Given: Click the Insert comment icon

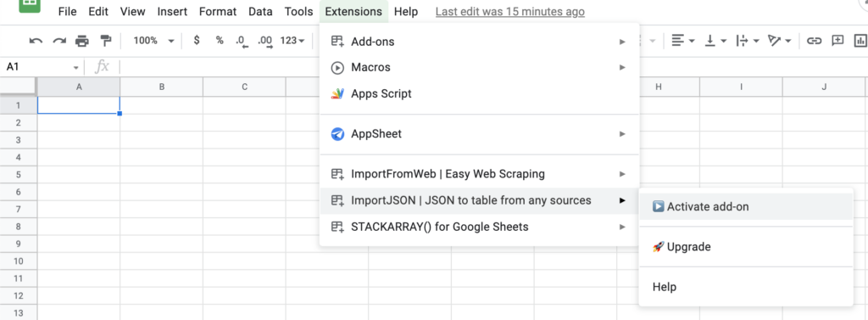Looking at the screenshot, I should pos(838,41).
